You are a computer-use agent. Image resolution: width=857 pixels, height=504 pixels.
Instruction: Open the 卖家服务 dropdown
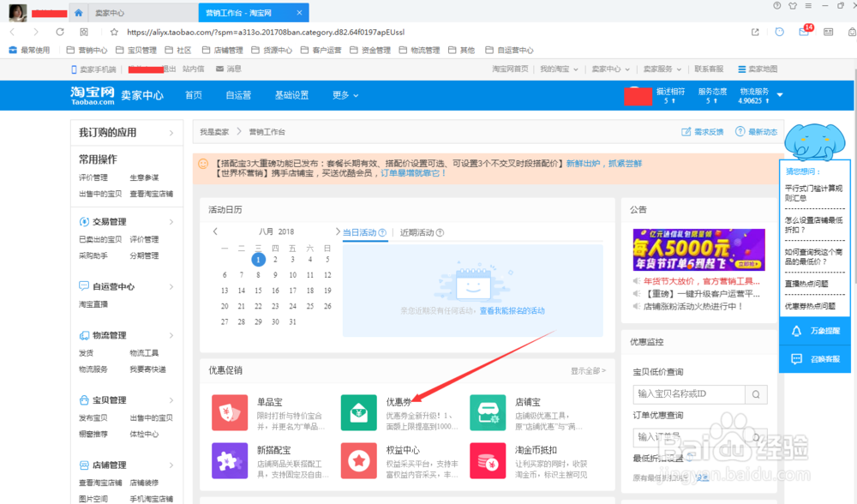pyautogui.click(x=662, y=69)
